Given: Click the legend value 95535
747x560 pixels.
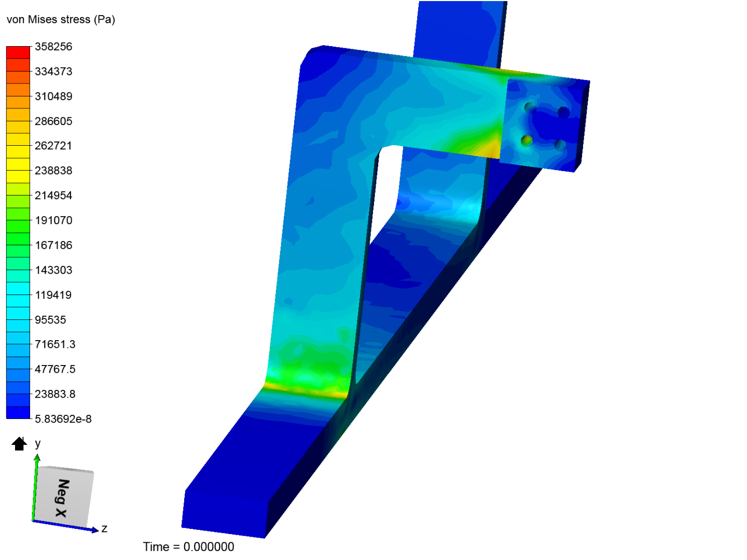Looking at the screenshot, I should [x=50, y=320].
